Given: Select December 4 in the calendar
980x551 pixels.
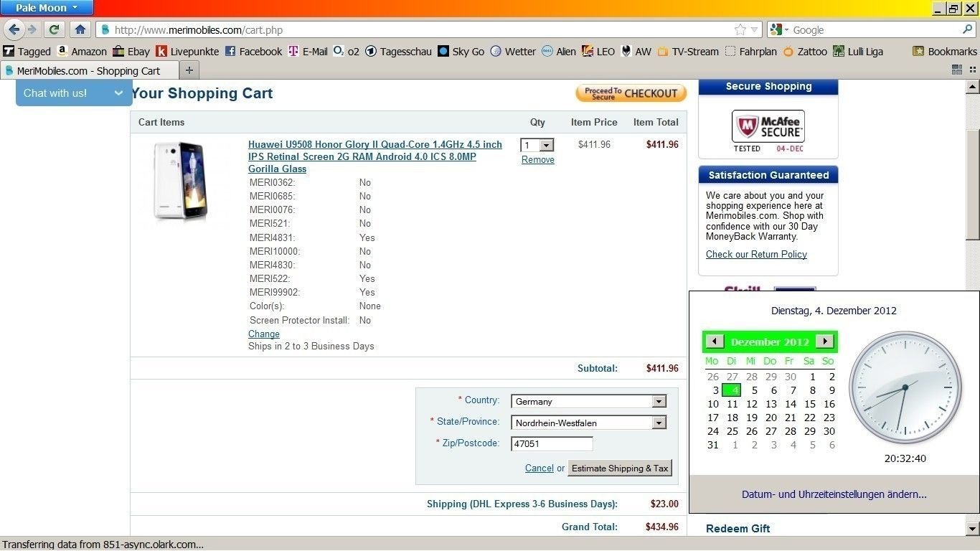Looking at the screenshot, I should [x=732, y=390].
